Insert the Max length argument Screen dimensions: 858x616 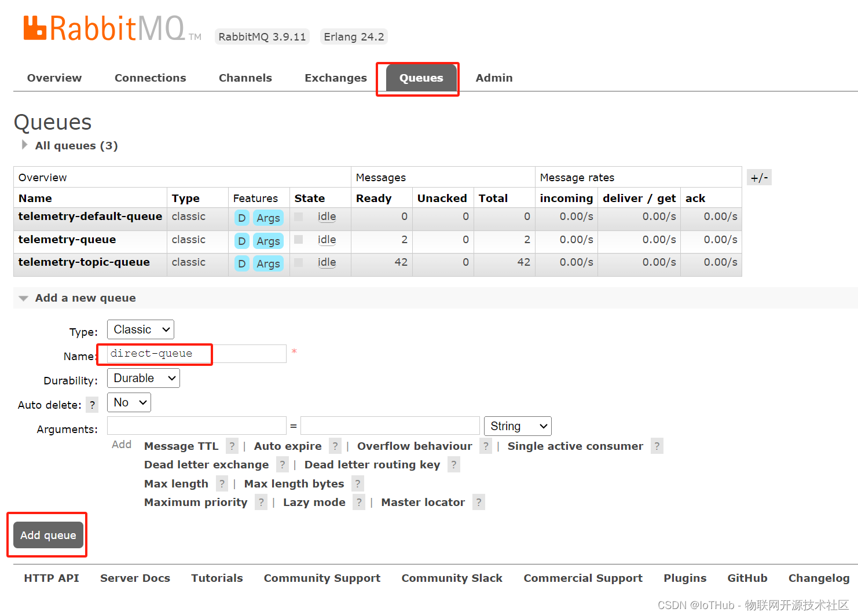[176, 483]
